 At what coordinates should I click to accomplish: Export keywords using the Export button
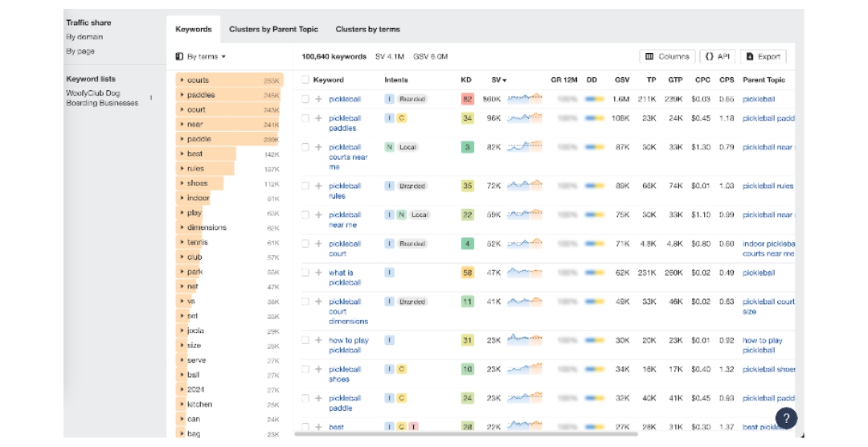click(762, 56)
